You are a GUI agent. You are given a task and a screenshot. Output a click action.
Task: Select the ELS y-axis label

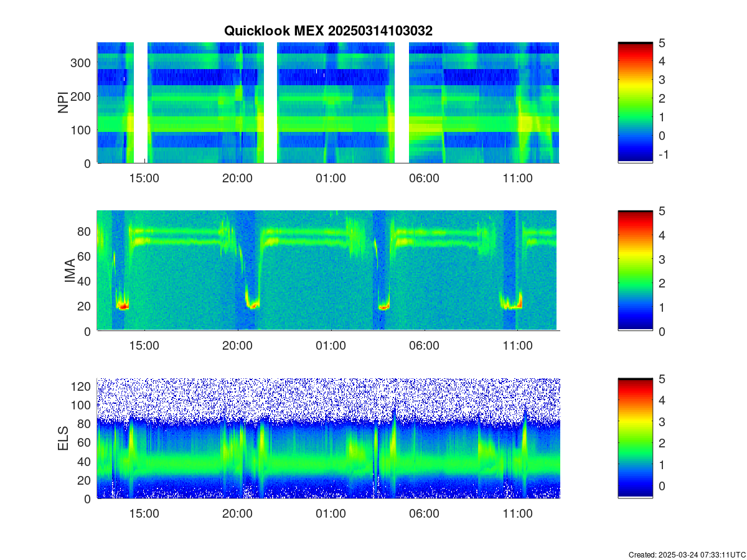click(63, 439)
